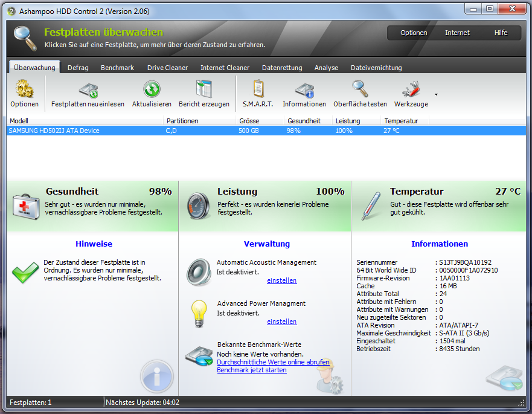Click serial number S13TJ9BQA10192
Image resolution: width=532 pixels, height=414 pixels.
click(465, 262)
